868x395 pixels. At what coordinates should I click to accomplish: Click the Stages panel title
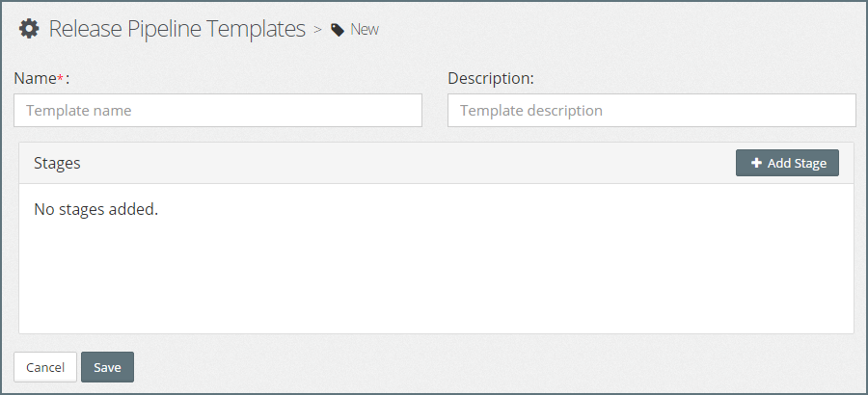(x=57, y=164)
